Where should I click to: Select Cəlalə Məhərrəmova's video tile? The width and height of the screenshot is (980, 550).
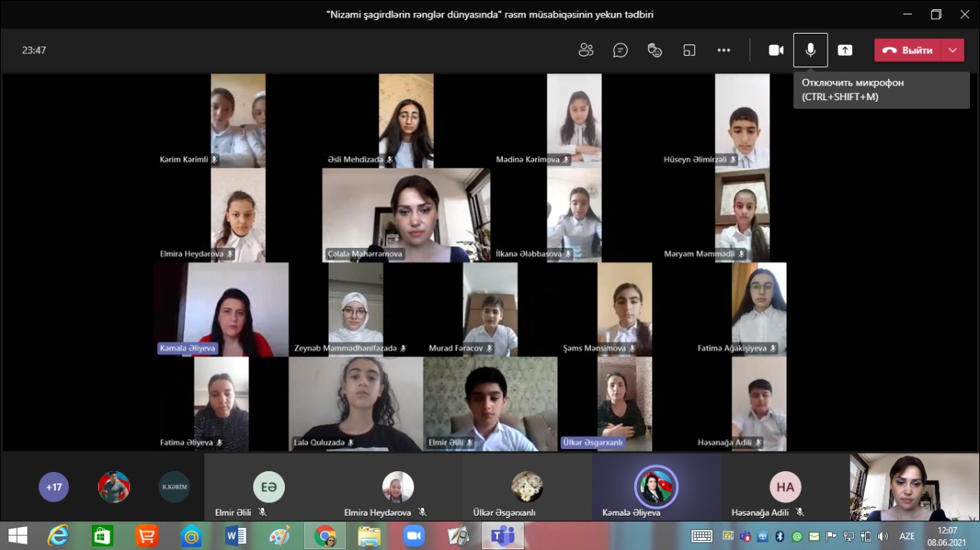tap(406, 216)
